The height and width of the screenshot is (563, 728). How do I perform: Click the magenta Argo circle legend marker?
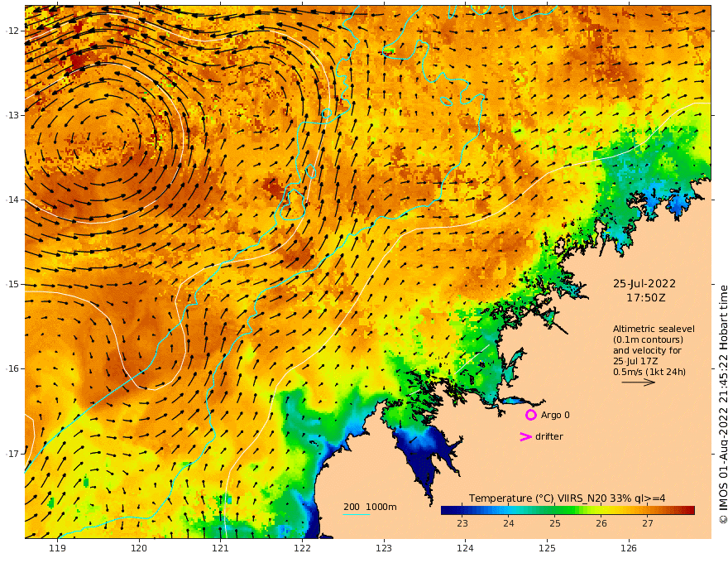[530, 415]
